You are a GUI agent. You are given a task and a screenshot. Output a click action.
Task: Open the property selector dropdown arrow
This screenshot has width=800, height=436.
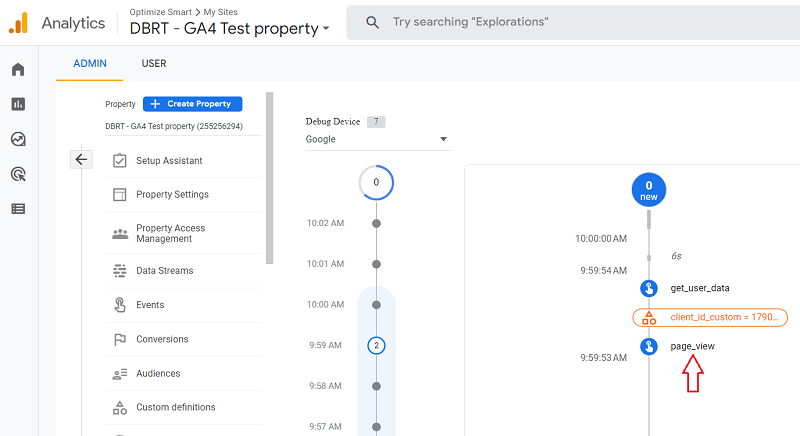coord(326,29)
